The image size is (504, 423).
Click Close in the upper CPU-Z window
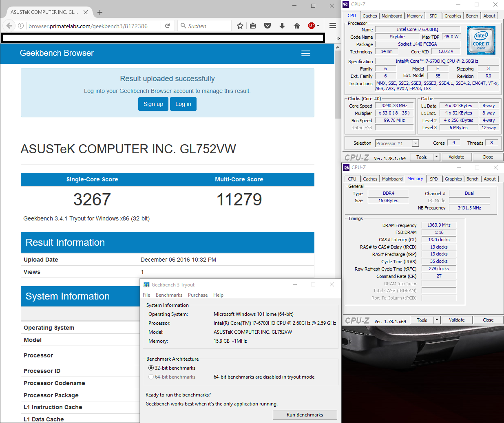click(488, 157)
